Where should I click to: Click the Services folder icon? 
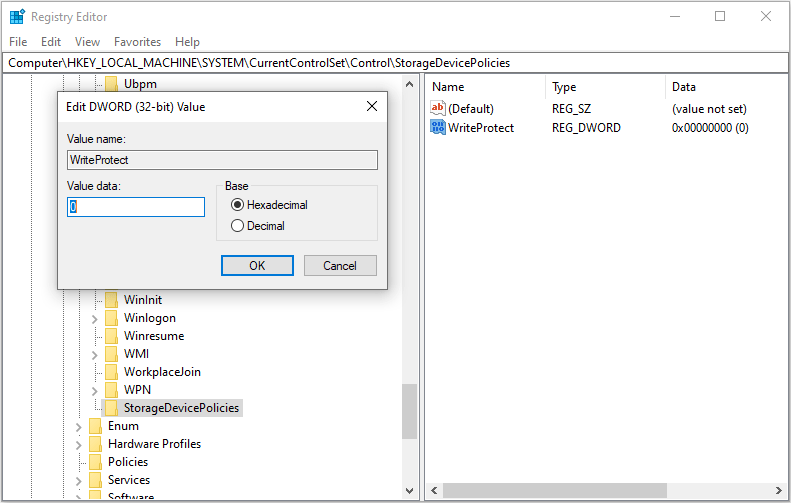coord(95,480)
